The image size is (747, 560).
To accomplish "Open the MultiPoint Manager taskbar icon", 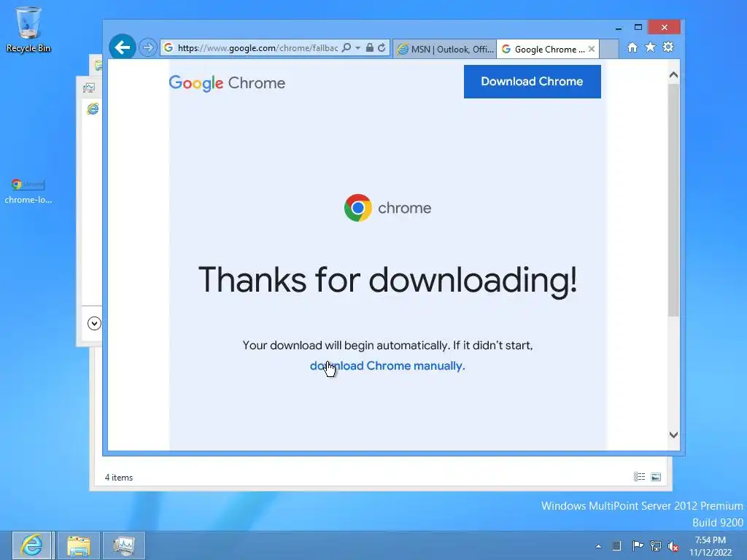I will point(124,545).
